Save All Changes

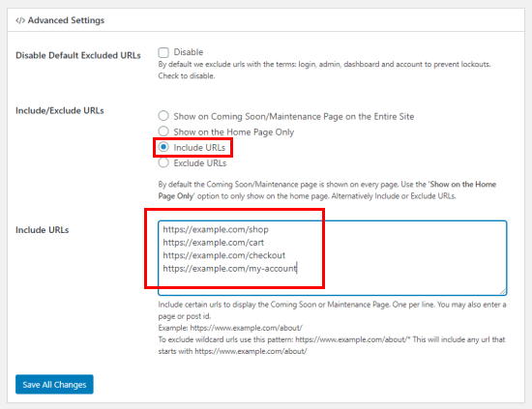[54, 385]
